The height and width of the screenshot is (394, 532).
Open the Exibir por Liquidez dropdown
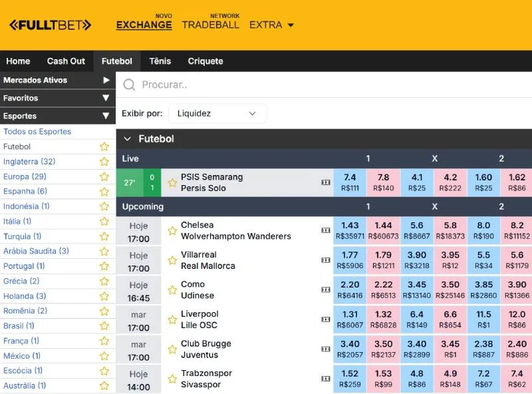coord(217,114)
